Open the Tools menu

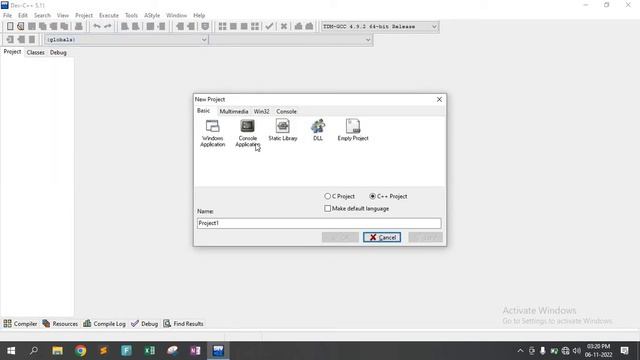pos(131,15)
